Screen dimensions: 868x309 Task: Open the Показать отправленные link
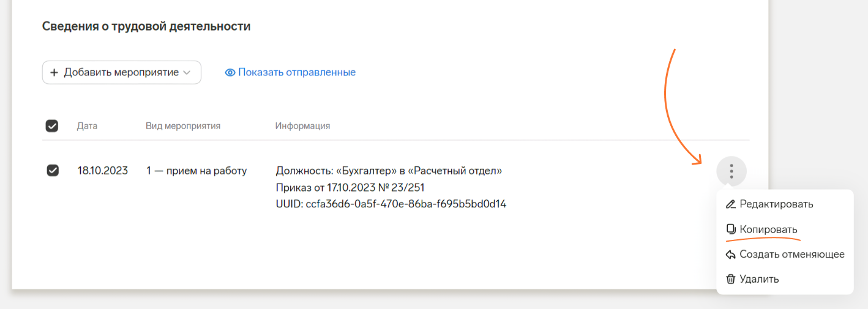pos(297,72)
